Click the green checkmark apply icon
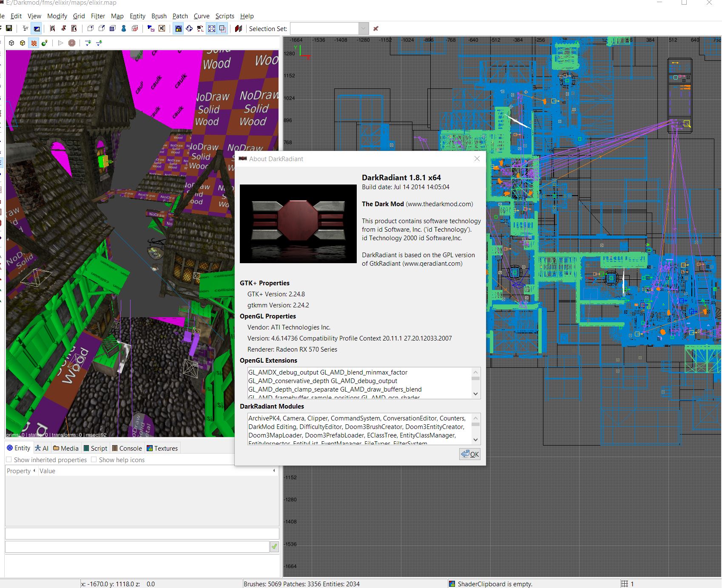The height and width of the screenshot is (588, 722). pyautogui.click(x=274, y=547)
